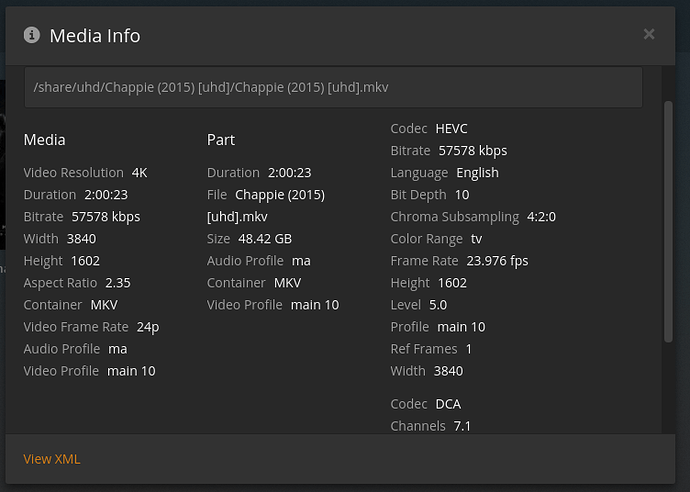Click the Channels 7.1 value

pyautogui.click(x=462, y=426)
